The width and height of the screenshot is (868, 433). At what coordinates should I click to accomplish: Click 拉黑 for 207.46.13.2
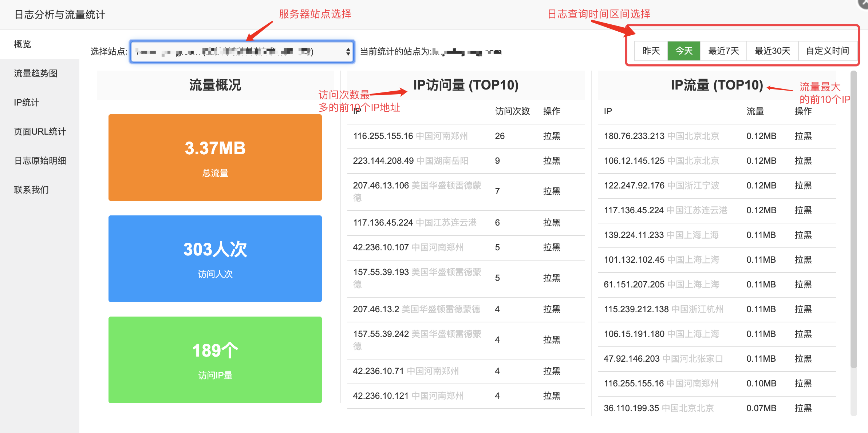click(552, 309)
